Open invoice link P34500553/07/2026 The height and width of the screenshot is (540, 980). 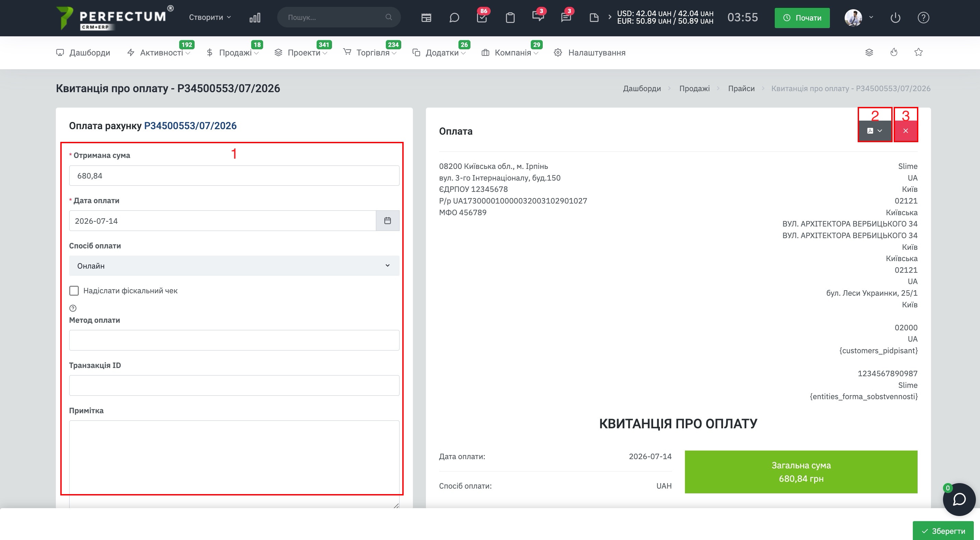tap(190, 125)
